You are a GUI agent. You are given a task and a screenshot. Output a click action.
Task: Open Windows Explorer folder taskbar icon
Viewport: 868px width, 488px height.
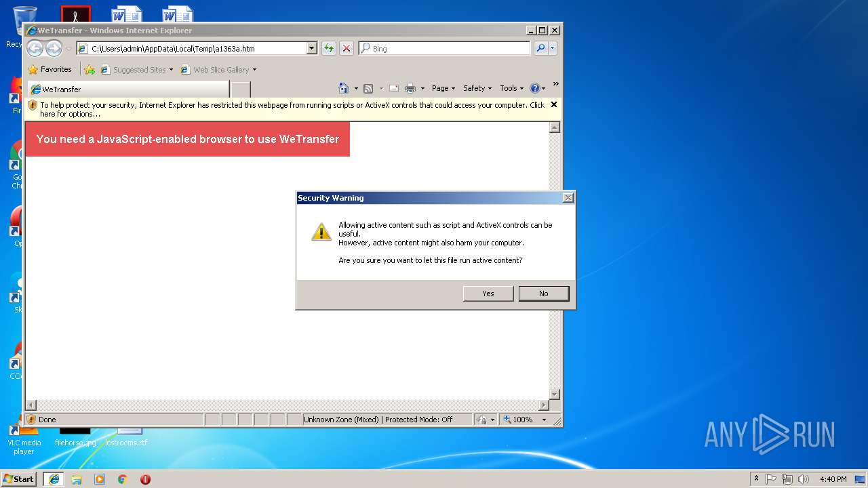(x=77, y=479)
